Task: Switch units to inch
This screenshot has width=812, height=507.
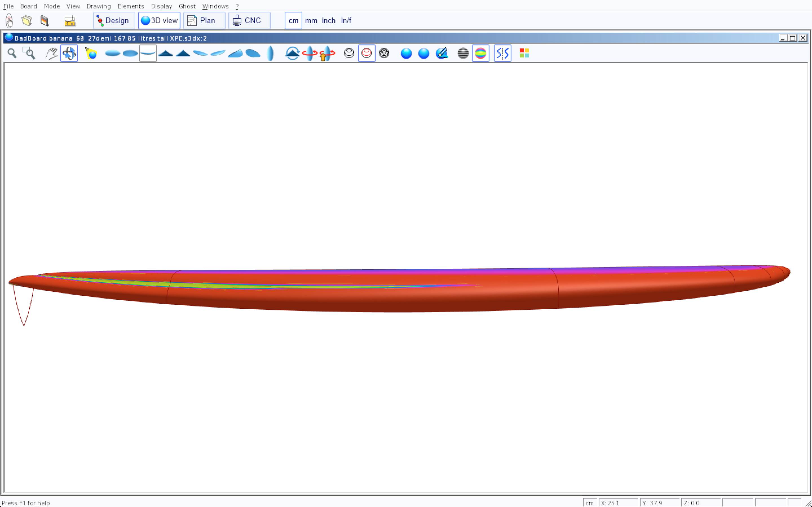Action: pyautogui.click(x=328, y=21)
